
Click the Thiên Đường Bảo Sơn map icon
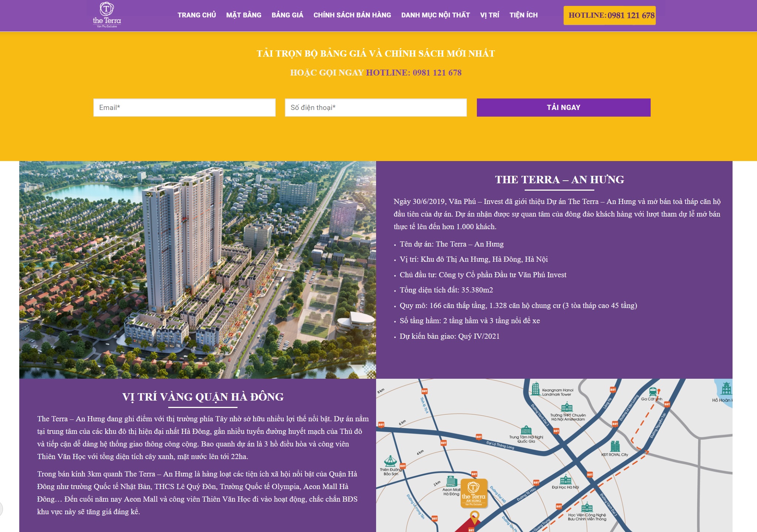pyautogui.click(x=390, y=461)
